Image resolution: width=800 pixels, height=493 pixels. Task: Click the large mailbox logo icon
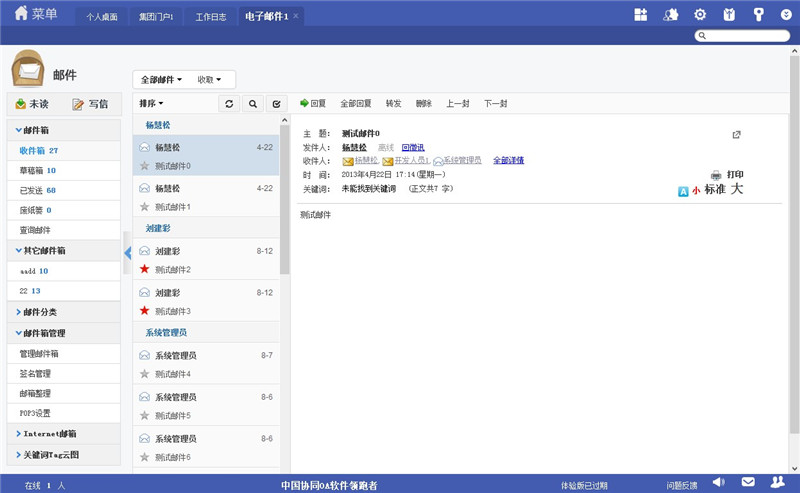(x=28, y=68)
